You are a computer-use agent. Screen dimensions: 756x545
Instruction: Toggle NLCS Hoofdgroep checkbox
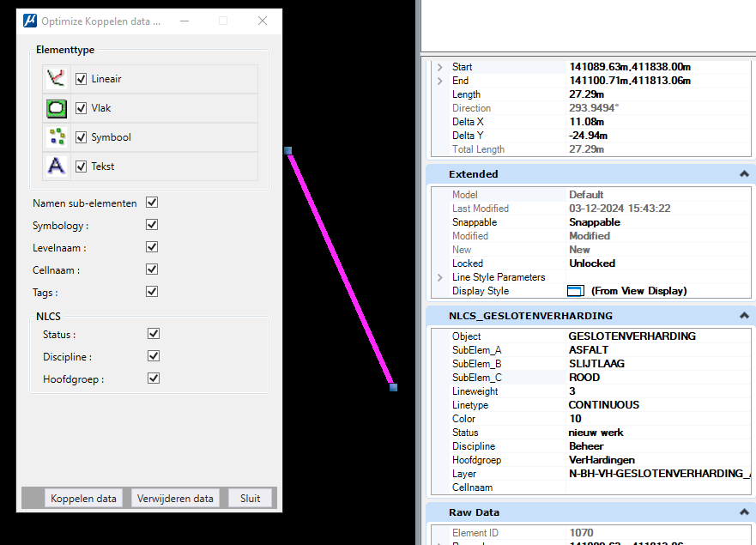pyautogui.click(x=154, y=378)
